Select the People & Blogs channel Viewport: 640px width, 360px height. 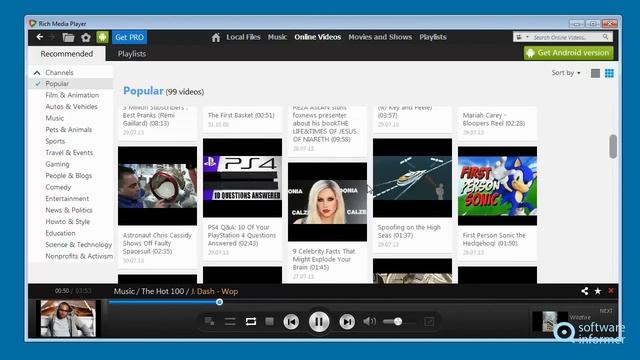pyautogui.click(x=69, y=176)
